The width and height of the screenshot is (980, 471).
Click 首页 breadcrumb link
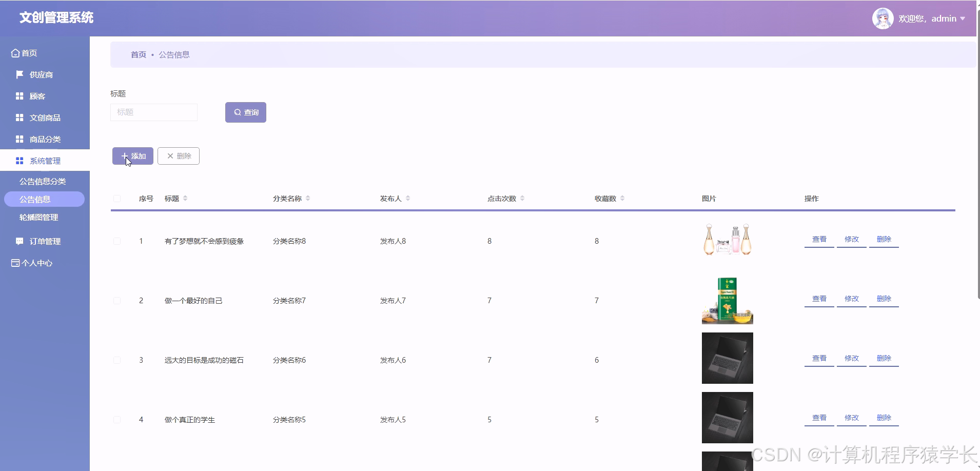[x=139, y=54]
